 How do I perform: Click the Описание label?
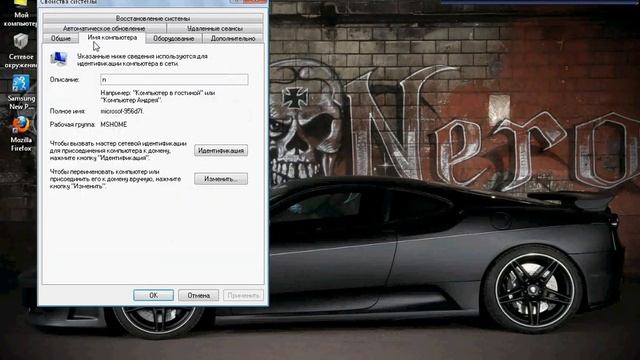point(64,80)
